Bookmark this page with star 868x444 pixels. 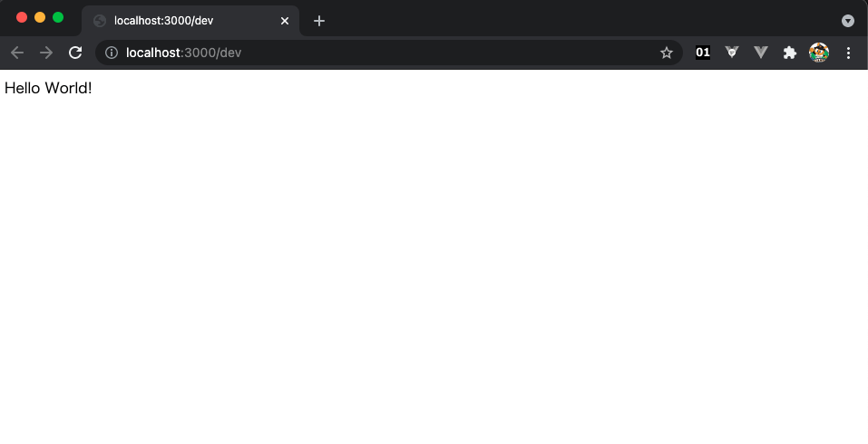667,53
